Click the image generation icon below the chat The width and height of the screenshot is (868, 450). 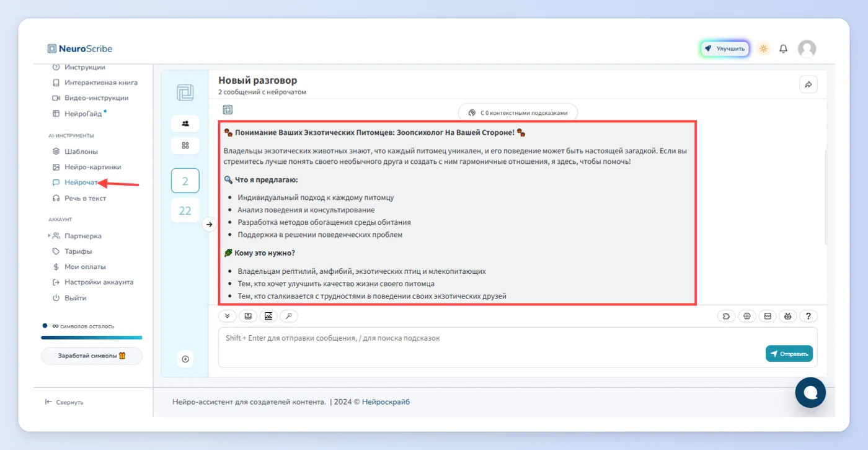pyautogui.click(x=268, y=316)
